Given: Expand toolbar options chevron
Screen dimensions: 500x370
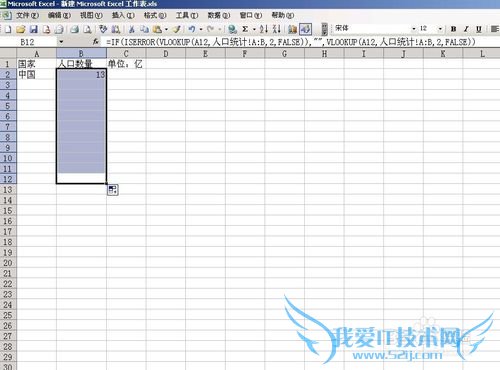Looking at the screenshot, I should (x=324, y=29).
